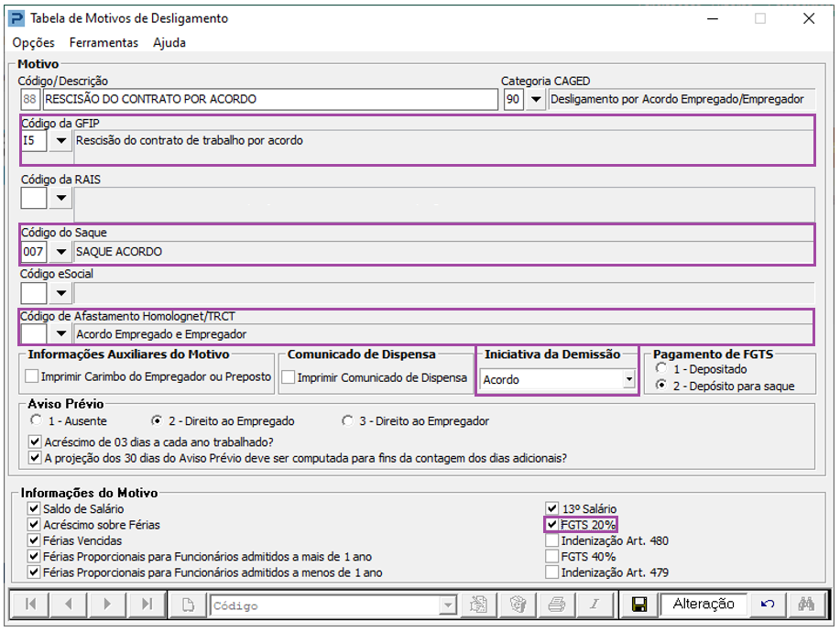This screenshot has width=840, height=632.
Task: Minimize the Tabela de Motivos window
Action: [x=713, y=18]
